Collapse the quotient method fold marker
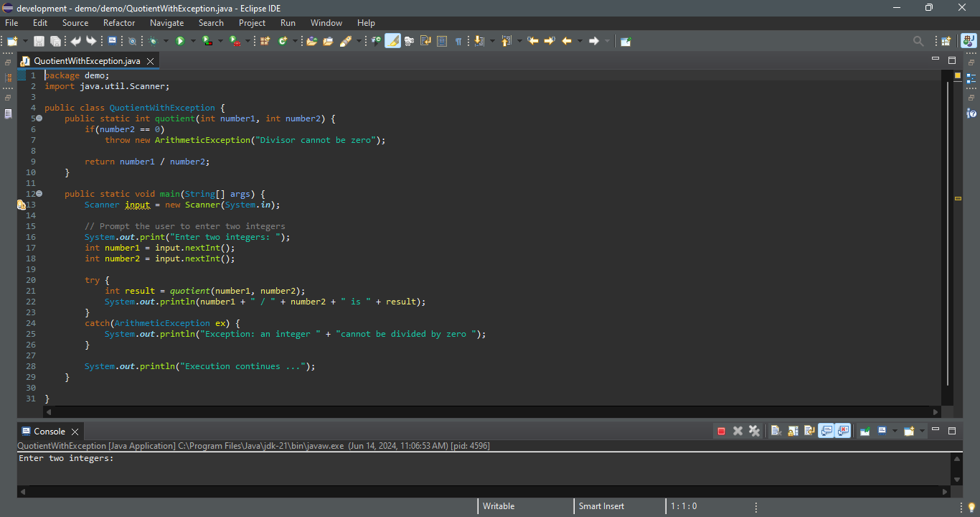Image resolution: width=980 pixels, height=517 pixels. (39, 118)
